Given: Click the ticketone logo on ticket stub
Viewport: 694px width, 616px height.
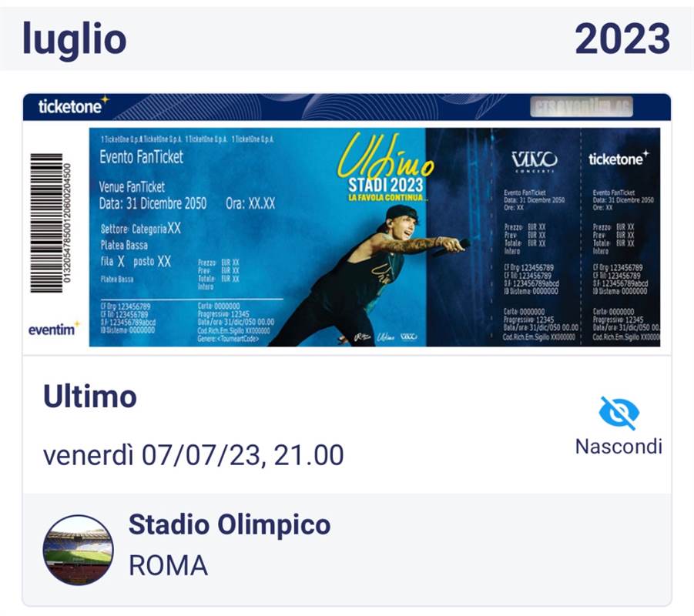Looking at the screenshot, I should click(x=619, y=159).
